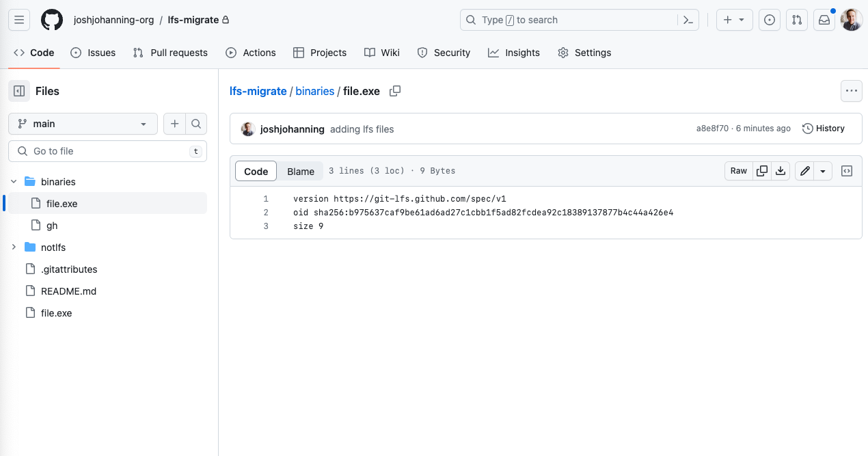868x456 pixels.
Task: Open the main branch selector
Action: tap(82, 124)
